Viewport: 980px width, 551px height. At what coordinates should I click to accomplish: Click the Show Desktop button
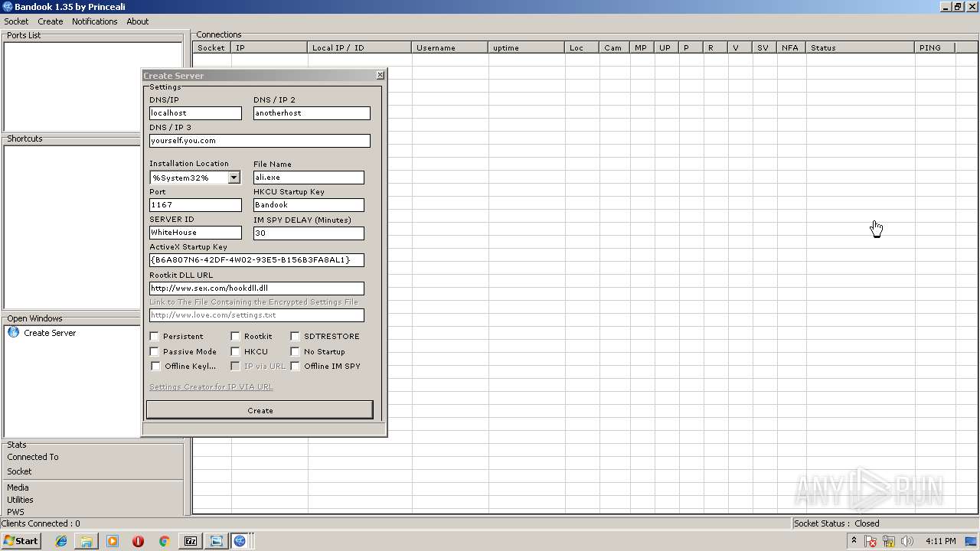click(972, 541)
